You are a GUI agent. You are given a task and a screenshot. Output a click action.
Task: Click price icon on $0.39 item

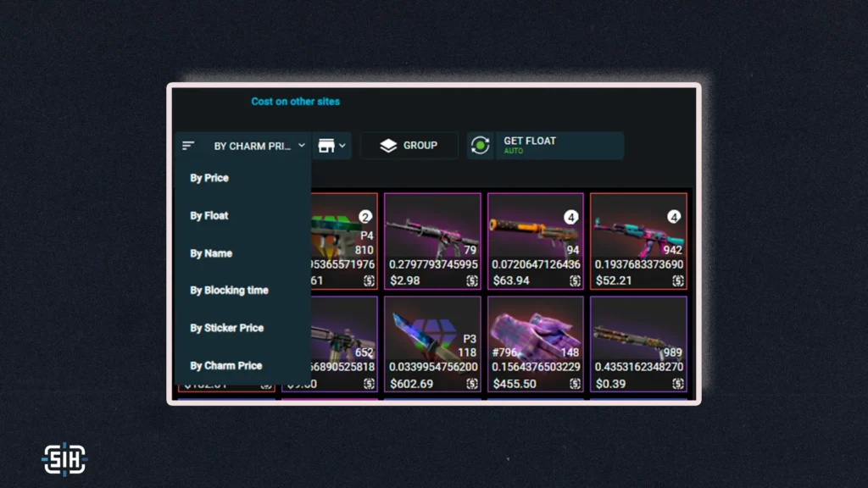677,384
